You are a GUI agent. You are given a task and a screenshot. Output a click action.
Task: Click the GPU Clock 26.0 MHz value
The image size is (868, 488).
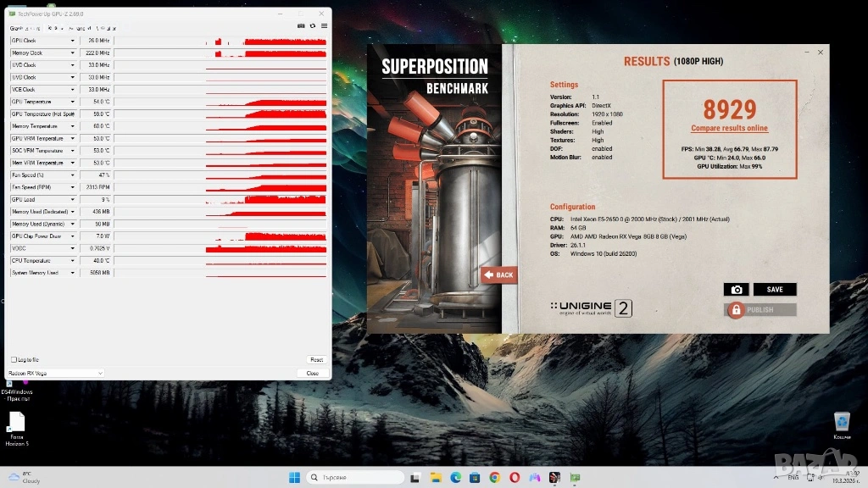97,41
